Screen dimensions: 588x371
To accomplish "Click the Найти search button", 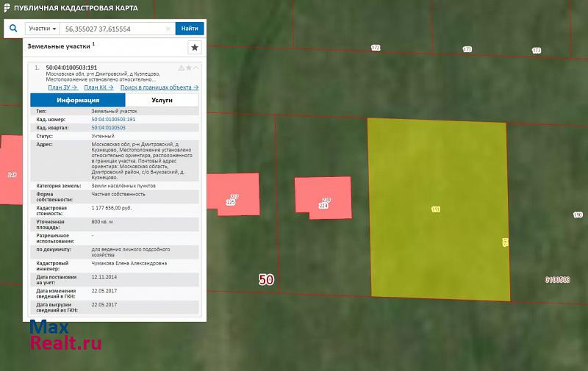I will [189, 29].
